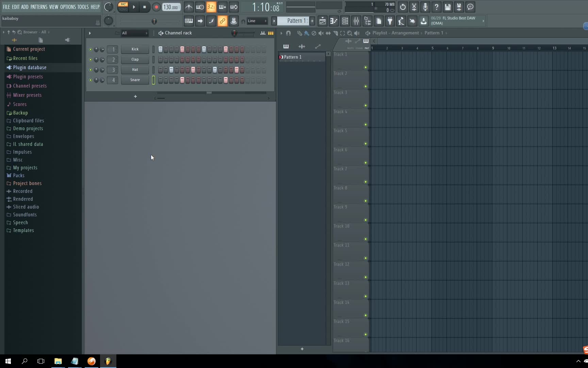Viewport: 588px width, 368px height.
Task: Add a new channel with the + button
Action: pyautogui.click(x=135, y=96)
